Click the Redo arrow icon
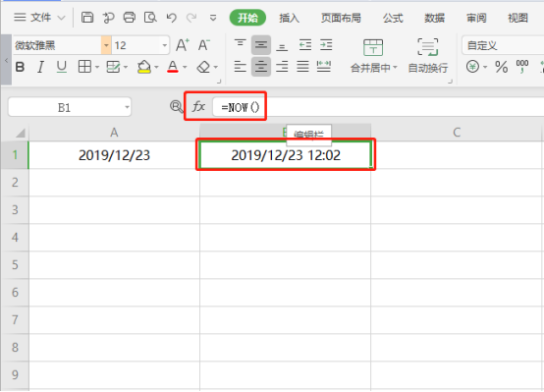 191,18
